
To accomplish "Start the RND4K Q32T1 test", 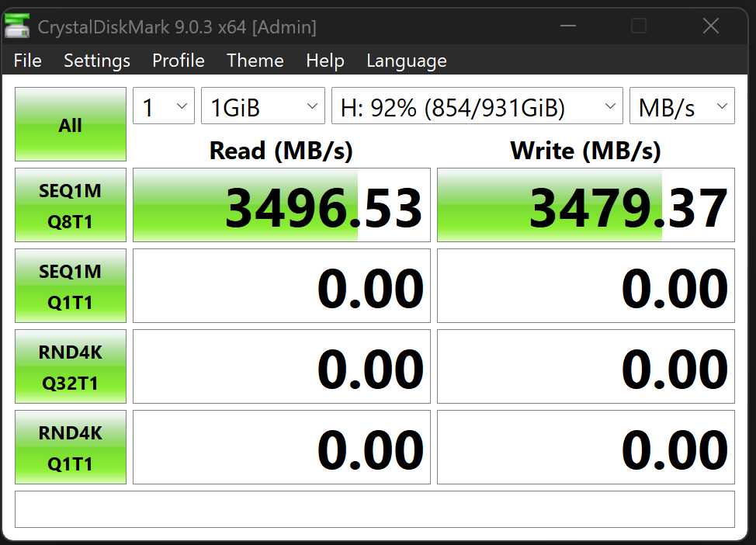I will [71, 366].
